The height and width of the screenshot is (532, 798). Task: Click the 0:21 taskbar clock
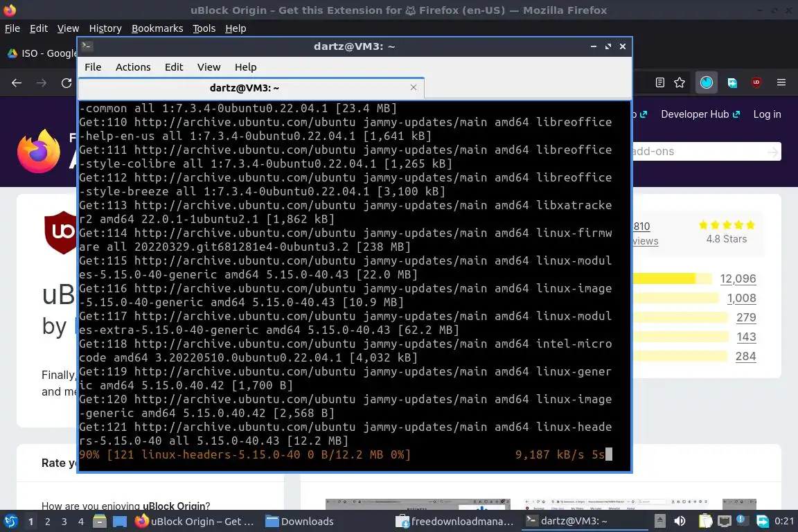click(783, 522)
